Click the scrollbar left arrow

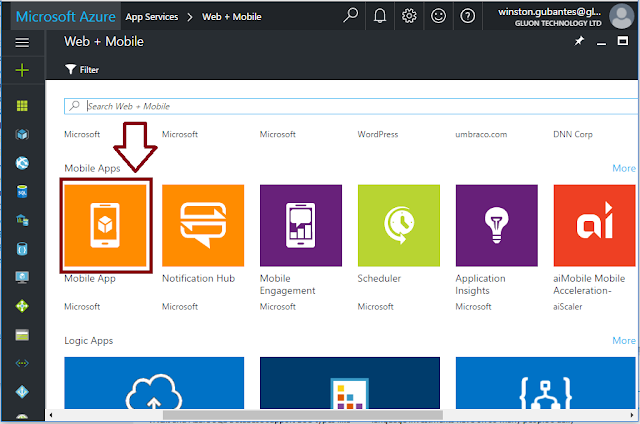click(x=51, y=415)
